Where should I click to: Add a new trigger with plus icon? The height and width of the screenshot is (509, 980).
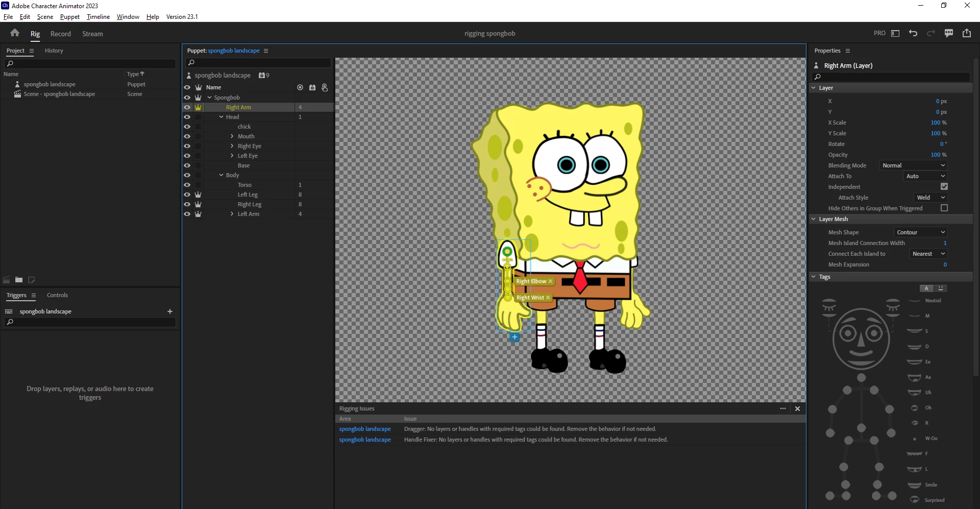(170, 311)
